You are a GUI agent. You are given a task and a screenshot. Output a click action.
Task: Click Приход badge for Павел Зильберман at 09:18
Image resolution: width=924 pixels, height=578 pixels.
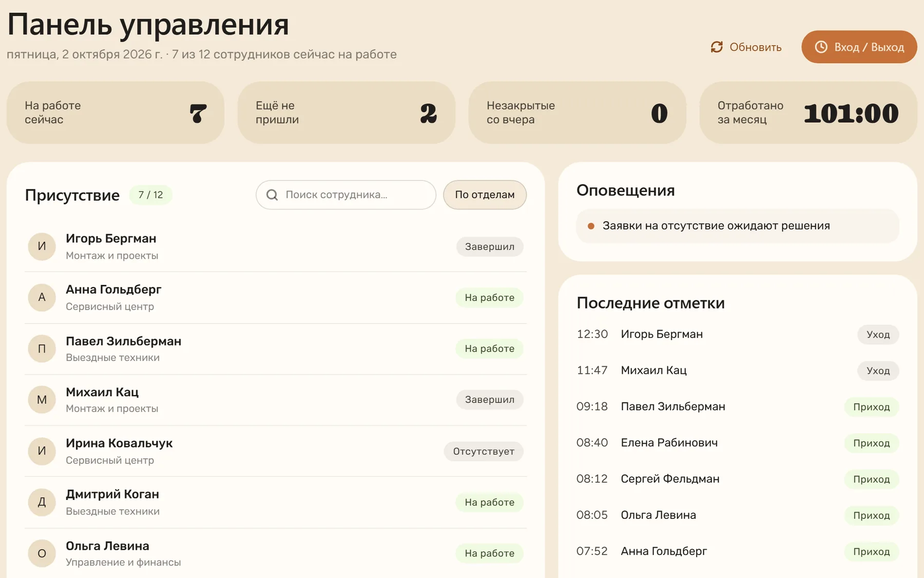click(x=872, y=407)
